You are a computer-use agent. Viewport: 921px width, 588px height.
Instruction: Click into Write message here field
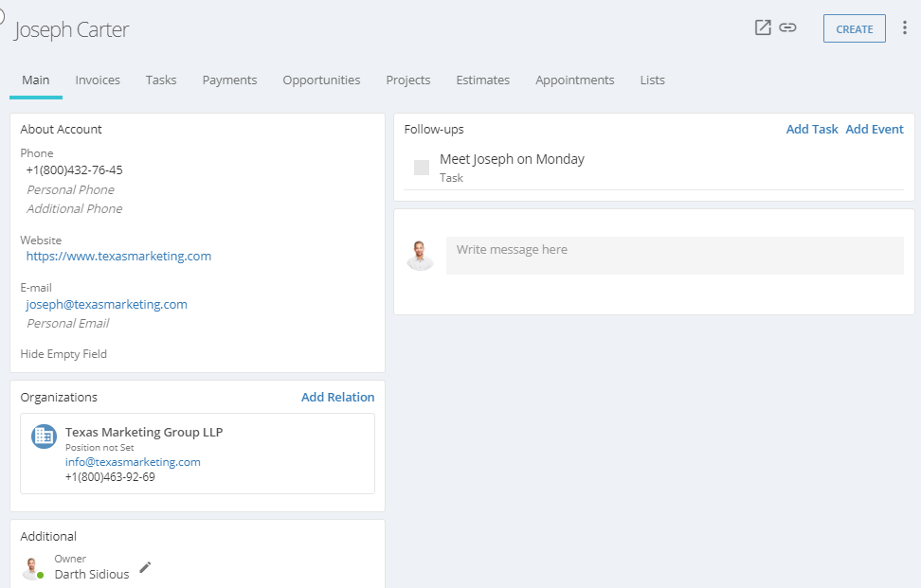(x=675, y=256)
